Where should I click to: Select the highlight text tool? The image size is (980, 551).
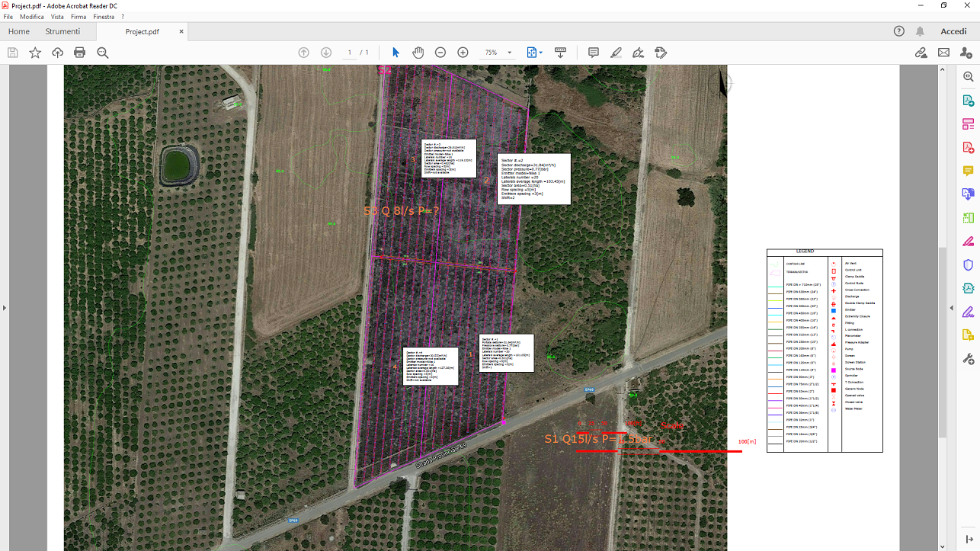[616, 53]
